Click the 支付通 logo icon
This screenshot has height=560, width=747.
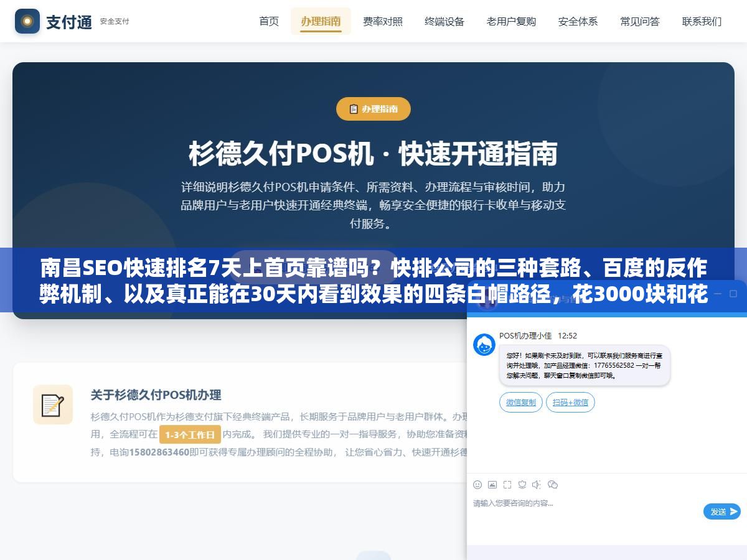[27, 21]
